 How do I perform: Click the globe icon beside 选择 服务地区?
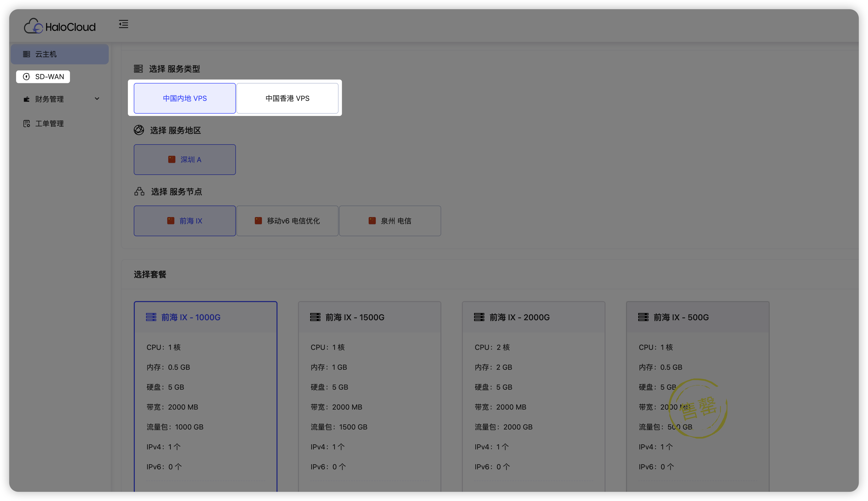(139, 130)
